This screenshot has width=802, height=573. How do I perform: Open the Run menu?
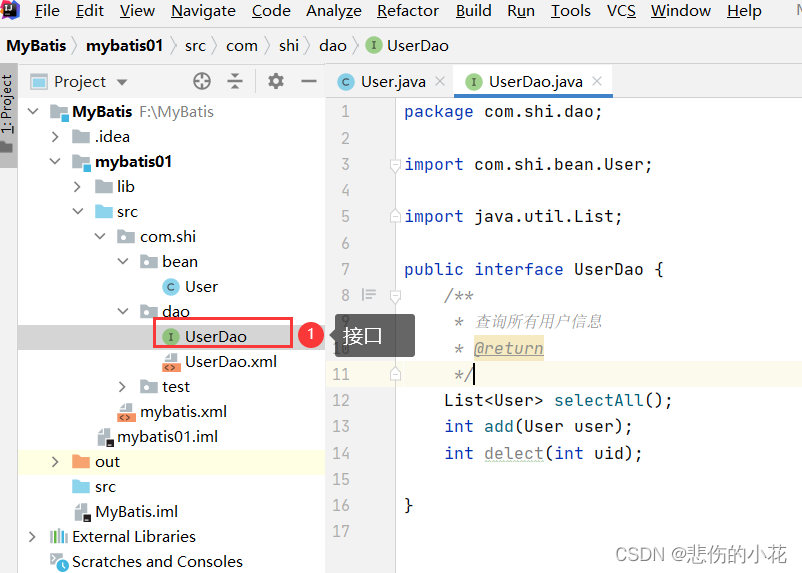[521, 11]
